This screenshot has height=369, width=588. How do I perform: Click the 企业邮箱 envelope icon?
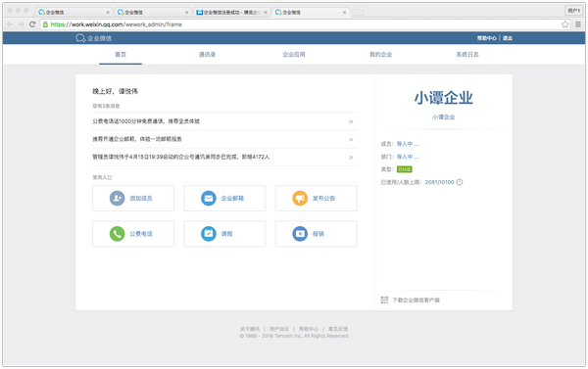pos(209,198)
